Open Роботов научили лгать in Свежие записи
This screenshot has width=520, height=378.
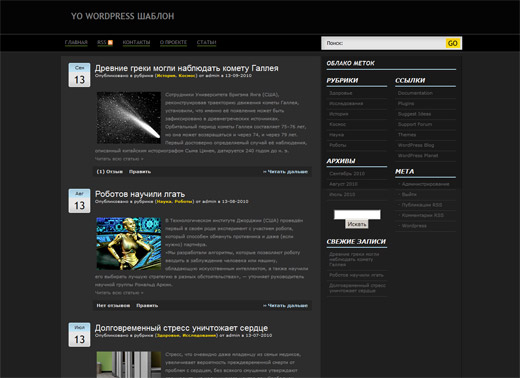(356, 275)
